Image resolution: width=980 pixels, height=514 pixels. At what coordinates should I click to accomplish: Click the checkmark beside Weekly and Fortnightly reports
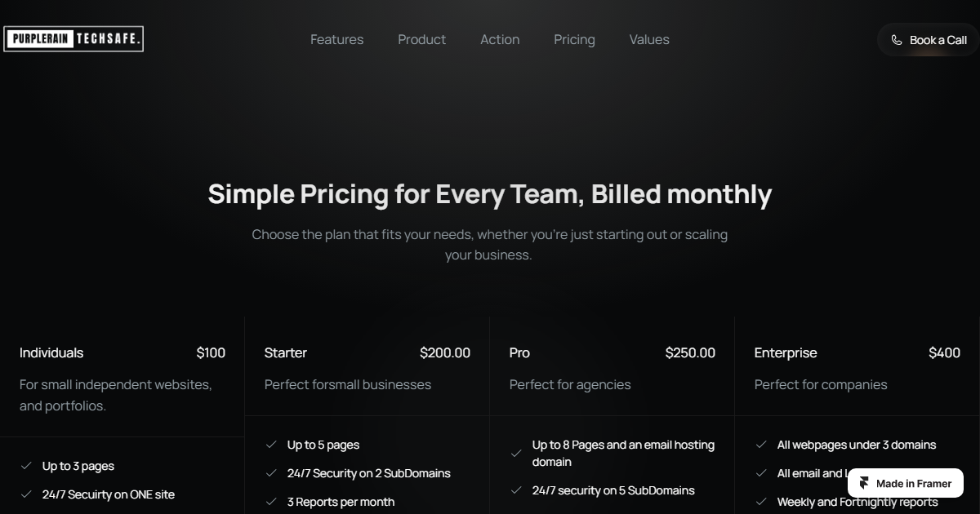click(x=761, y=502)
